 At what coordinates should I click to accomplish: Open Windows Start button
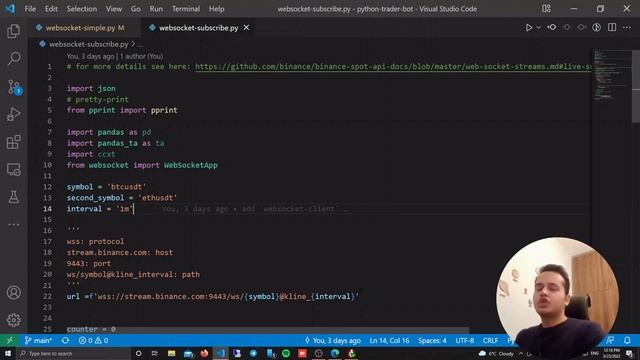coord(8,353)
